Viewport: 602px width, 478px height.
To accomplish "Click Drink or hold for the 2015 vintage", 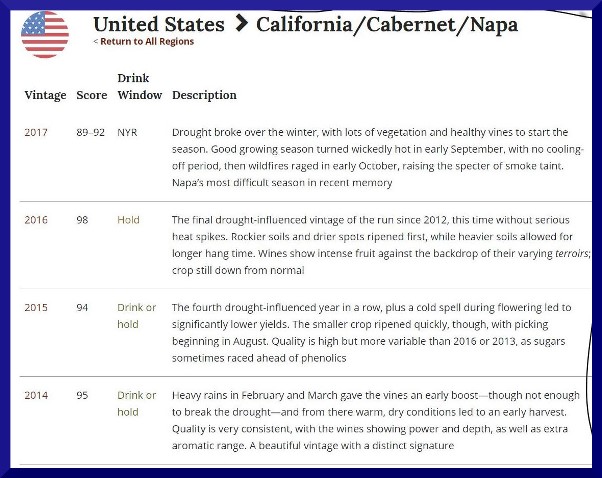I will [x=137, y=316].
